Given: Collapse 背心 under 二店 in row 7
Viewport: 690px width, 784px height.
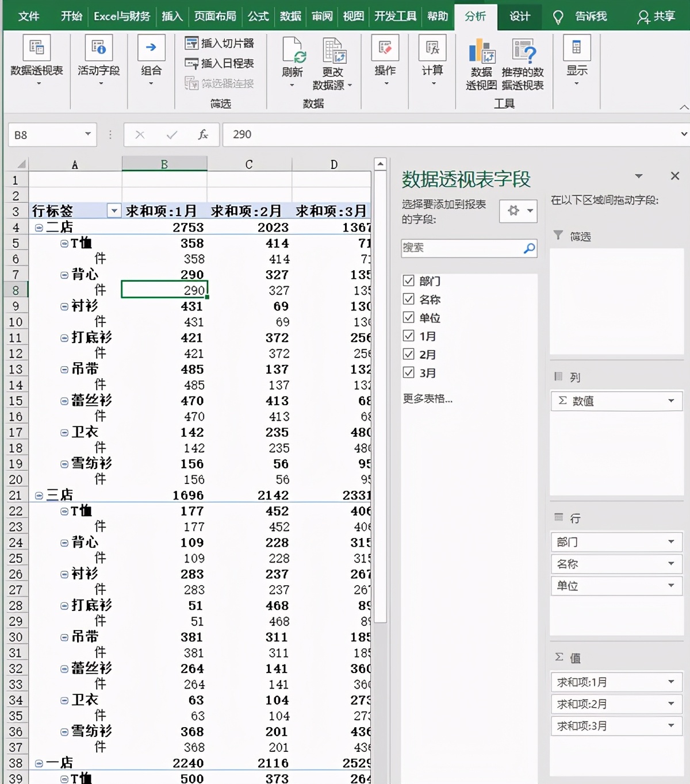Looking at the screenshot, I should (x=64, y=275).
